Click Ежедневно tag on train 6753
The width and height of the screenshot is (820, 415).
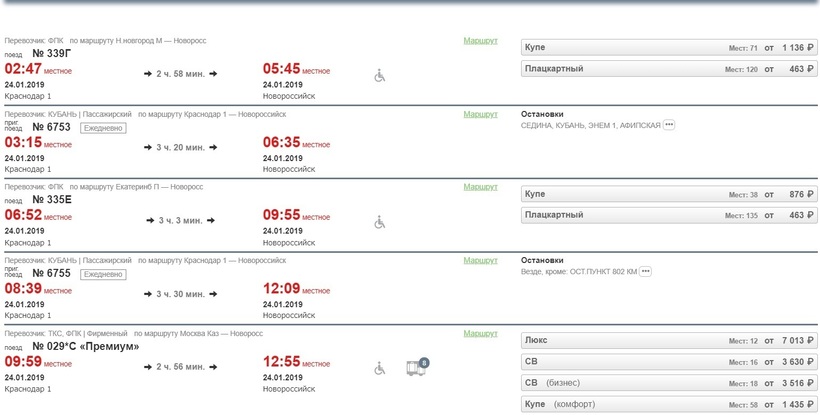pos(103,128)
